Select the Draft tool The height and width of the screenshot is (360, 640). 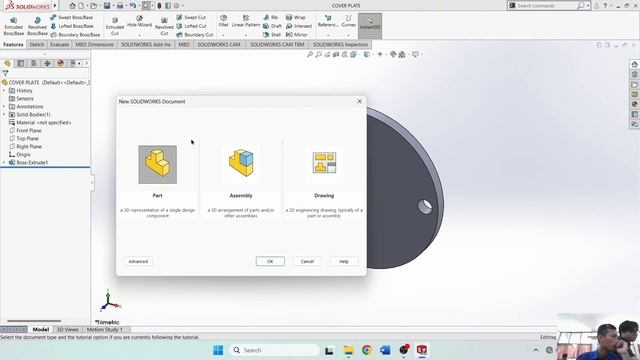tap(272, 26)
